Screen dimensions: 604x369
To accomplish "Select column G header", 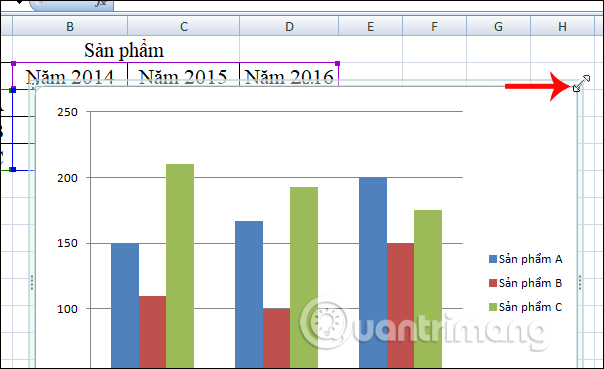I will (498, 26).
